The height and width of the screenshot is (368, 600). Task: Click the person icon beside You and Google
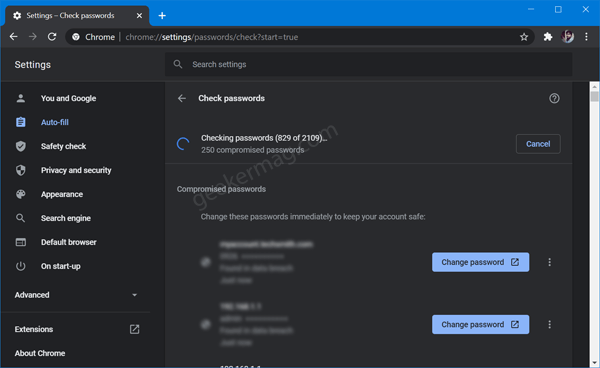21,98
